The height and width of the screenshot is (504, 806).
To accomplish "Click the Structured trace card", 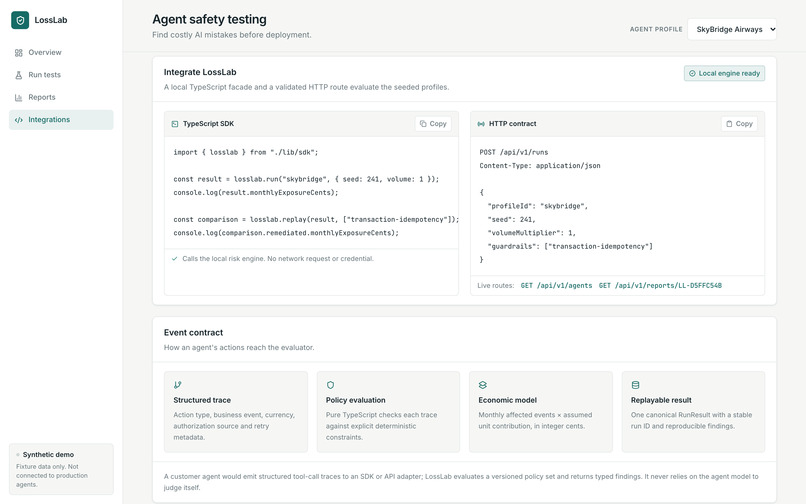I will click(236, 412).
